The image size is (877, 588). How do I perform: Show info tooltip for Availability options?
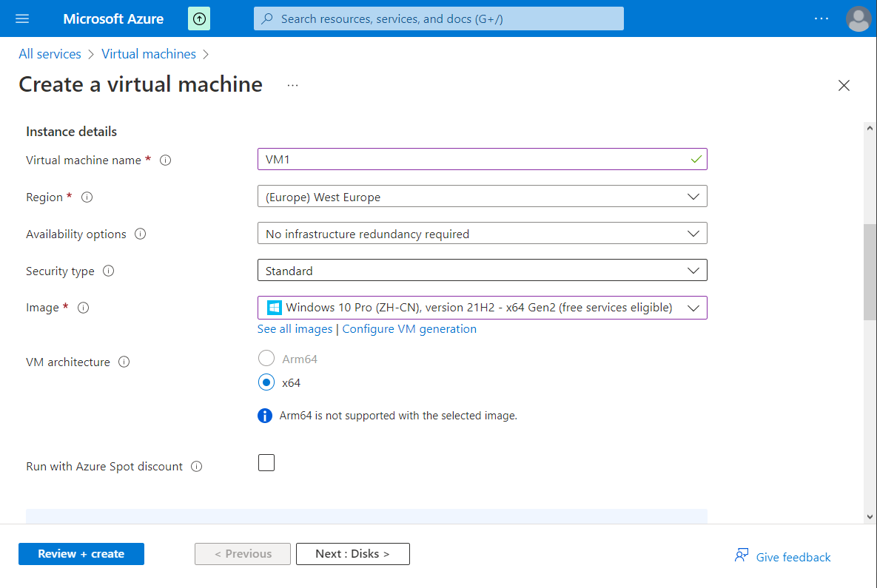(141, 234)
